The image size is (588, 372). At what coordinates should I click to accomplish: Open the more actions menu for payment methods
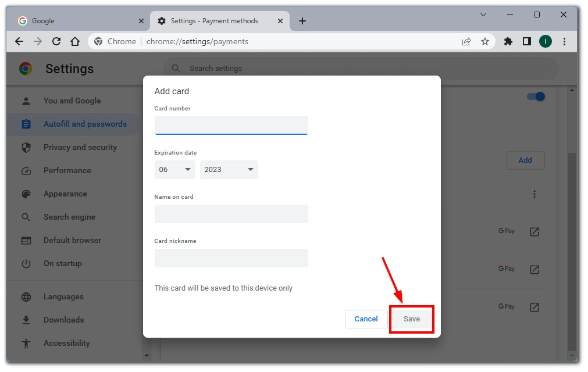click(534, 194)
